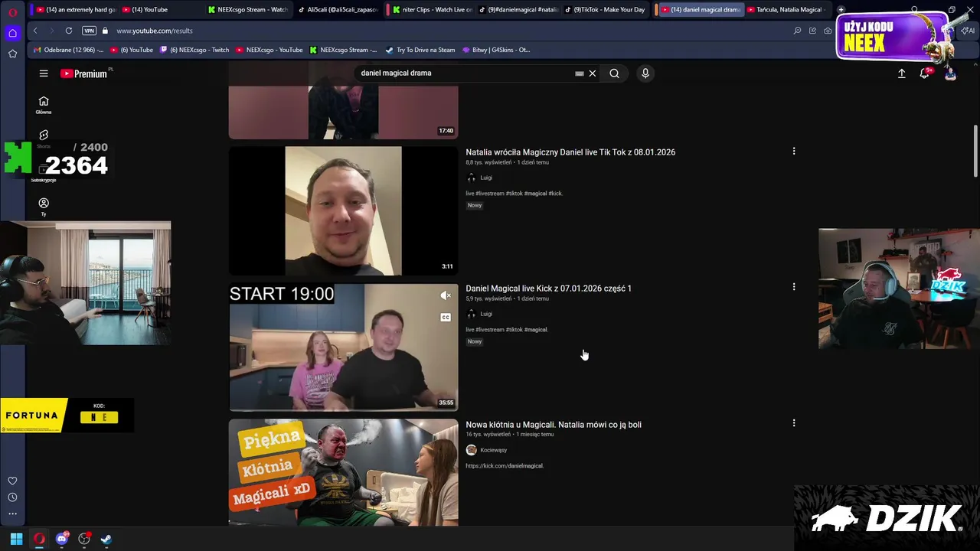Toggle captions CC on video preview
Viewport: 980px width, 551px height.
pyautogui.click(x=446, y=317)
